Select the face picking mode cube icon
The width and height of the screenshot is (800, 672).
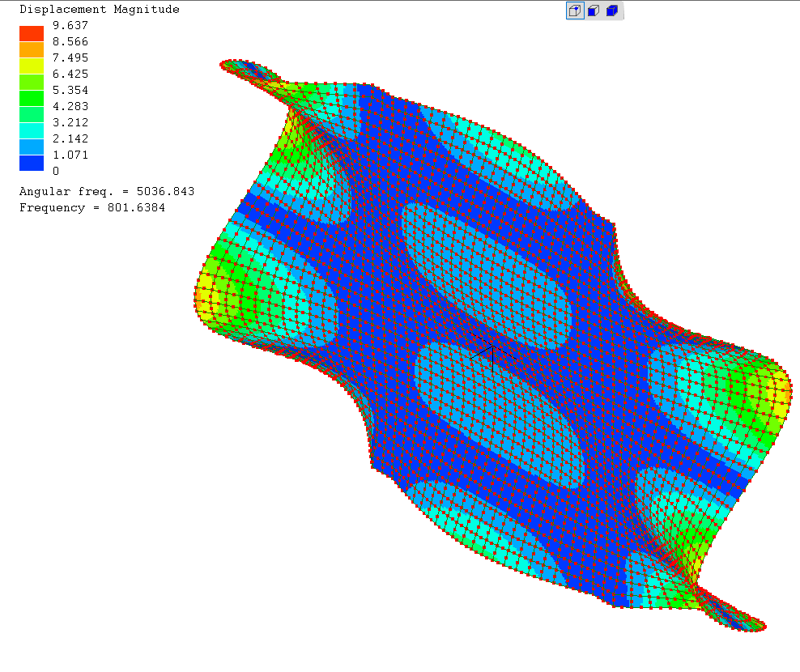[594, 11]
